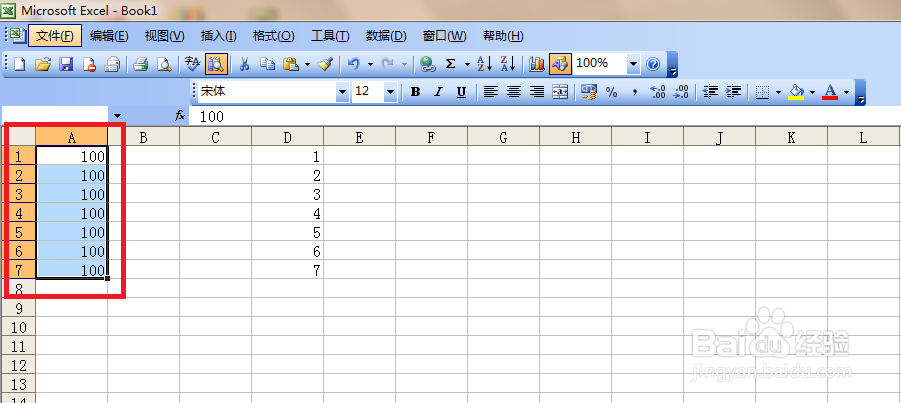The image size is (901, 403).
Task: Apply the yellow fill color
Action: click(796, 92)
